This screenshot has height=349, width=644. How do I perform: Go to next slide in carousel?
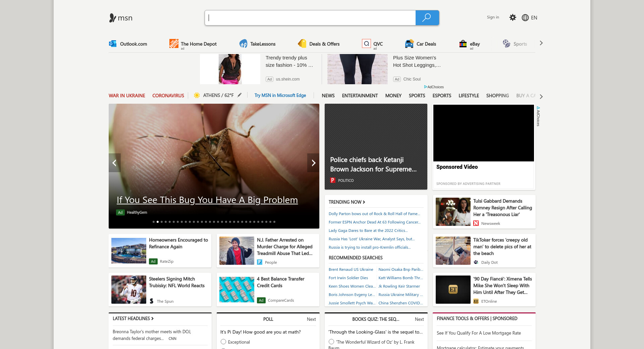[x=313, y=163]
